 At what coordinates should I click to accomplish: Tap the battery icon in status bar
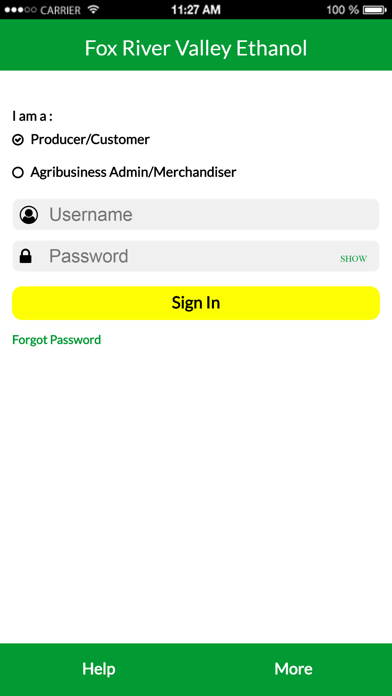[375, 9]
